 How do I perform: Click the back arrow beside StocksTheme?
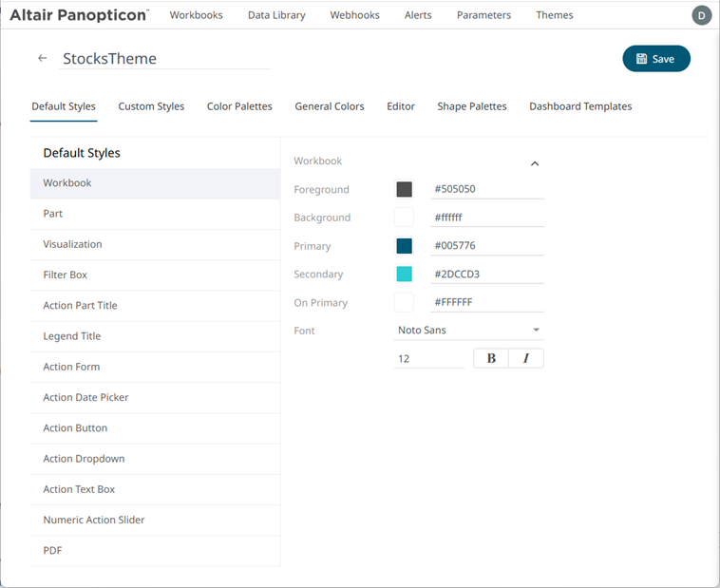(43, 59)
